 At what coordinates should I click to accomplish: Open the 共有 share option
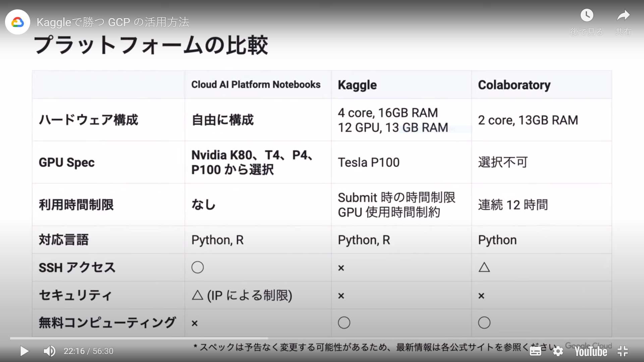[623, 22]
